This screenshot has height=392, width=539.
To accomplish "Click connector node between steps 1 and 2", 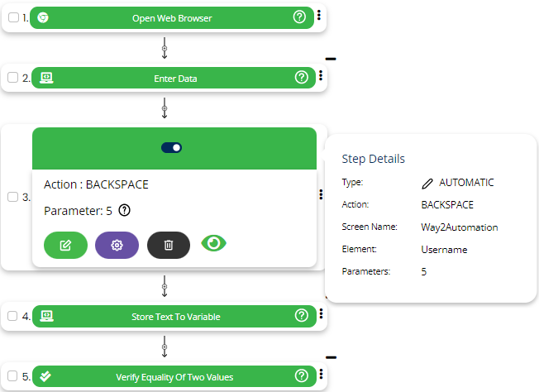I will point(165,49).
